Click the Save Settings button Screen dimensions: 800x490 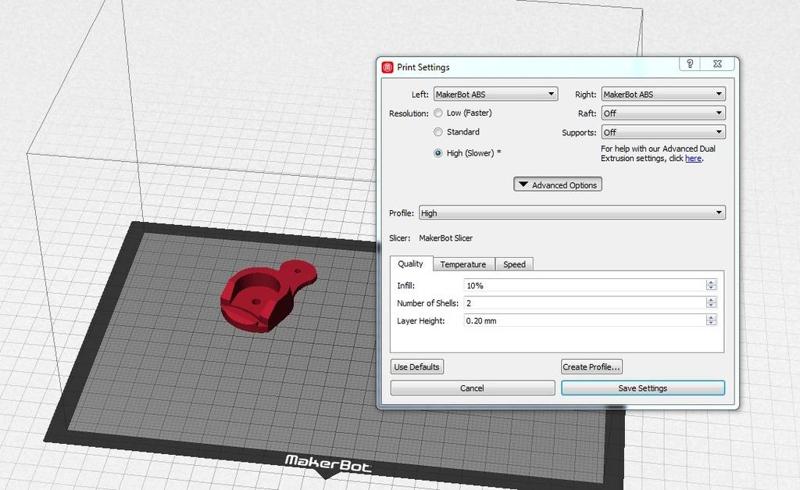coord(643,388)
